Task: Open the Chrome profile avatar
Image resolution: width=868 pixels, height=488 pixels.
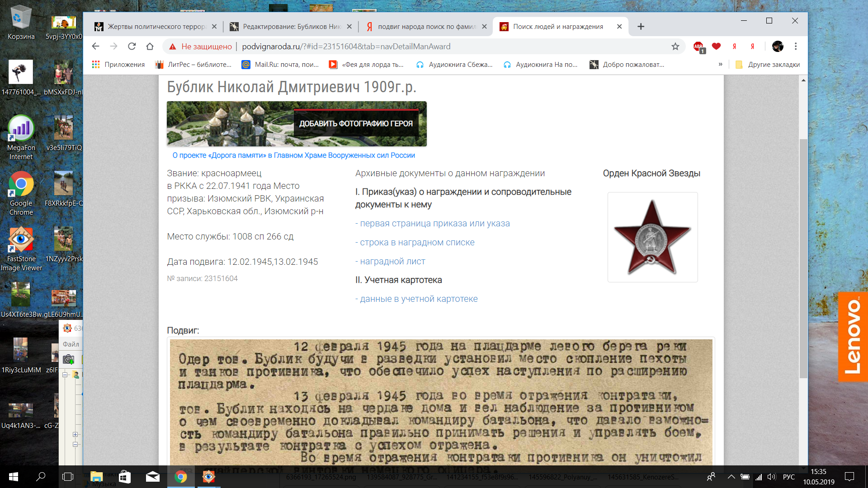Action: pyautogui.click(x=778, y=46)
